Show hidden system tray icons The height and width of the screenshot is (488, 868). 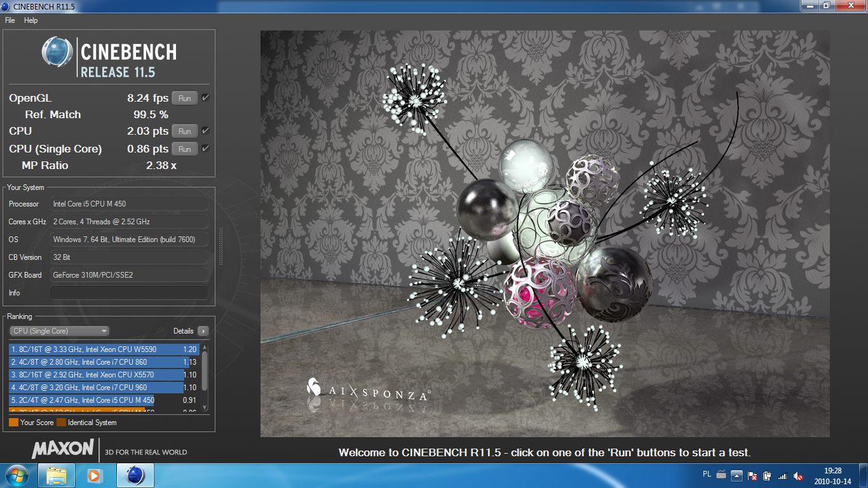(737, 475)
